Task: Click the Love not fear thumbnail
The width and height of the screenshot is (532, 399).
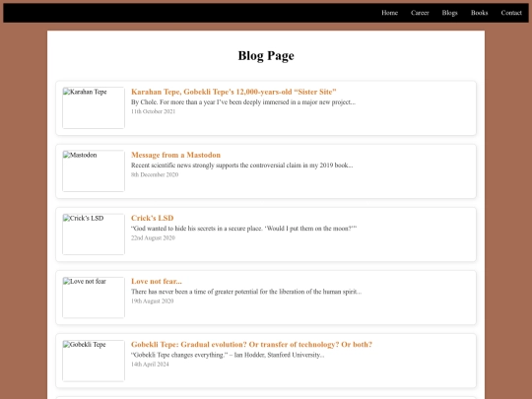Action: 94,298
